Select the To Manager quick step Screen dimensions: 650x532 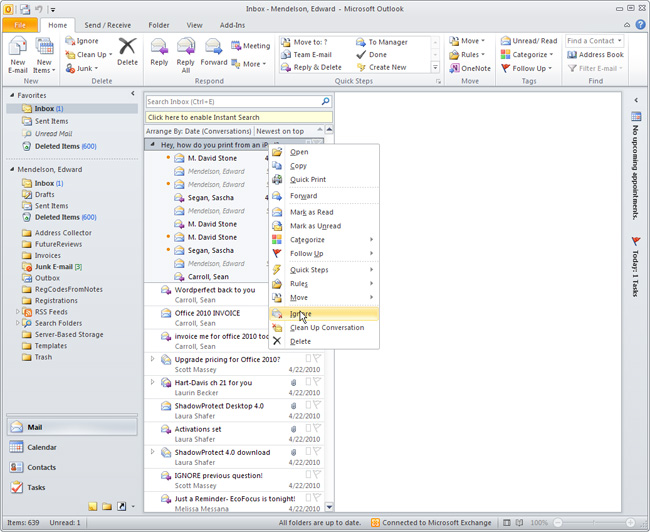[x=382, y=42]
